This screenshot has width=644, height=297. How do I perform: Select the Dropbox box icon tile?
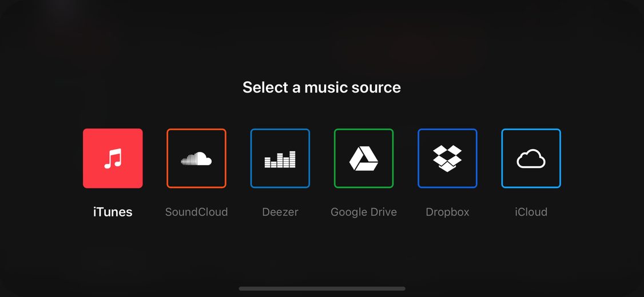(447, 158)
